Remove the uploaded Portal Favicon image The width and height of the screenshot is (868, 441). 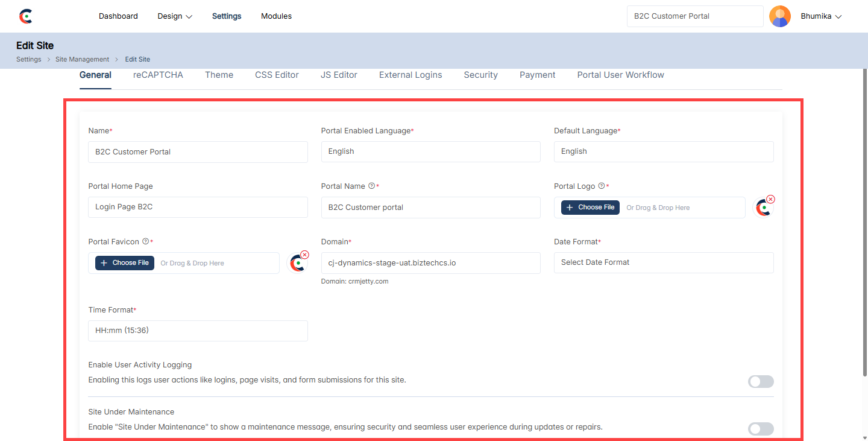click(304, 255)
